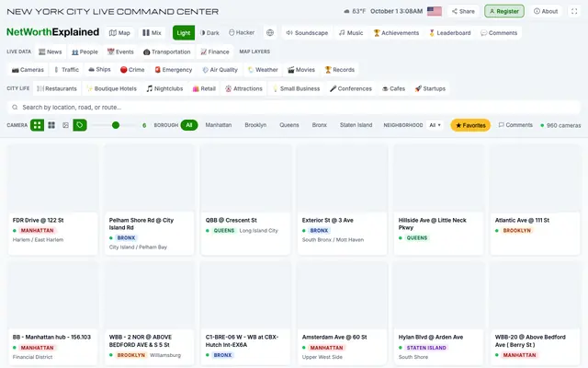The height and width of the screenshot is (368, 588).
Task: Click the Share button
Action: (x=463, y=11)
